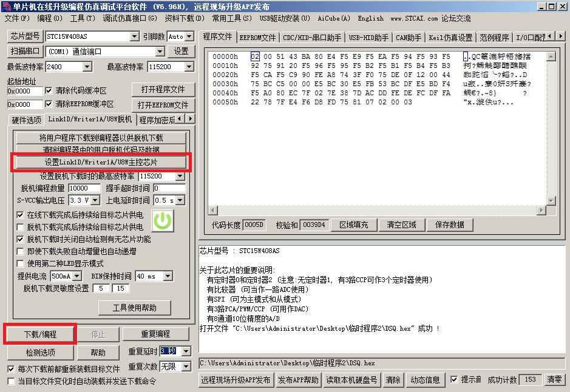This screenshot has height=392, width=570.
Task: Click 设置Link1D/Writer1A/U8W主控芯片 button
Action: coord(101,162)
